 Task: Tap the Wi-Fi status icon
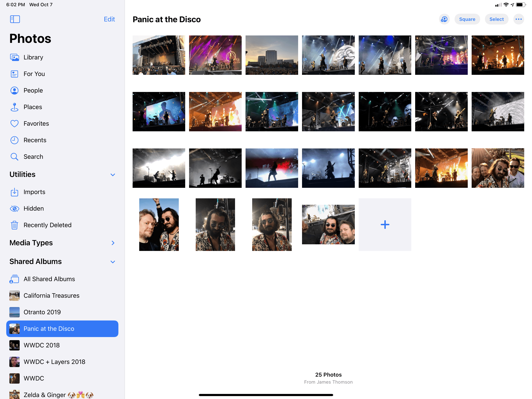[x=506, y=4]
